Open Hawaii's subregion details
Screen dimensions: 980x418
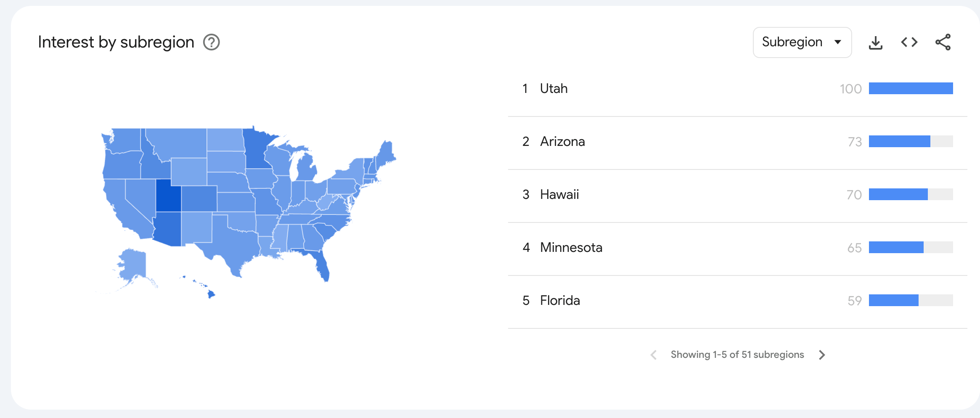559,194
